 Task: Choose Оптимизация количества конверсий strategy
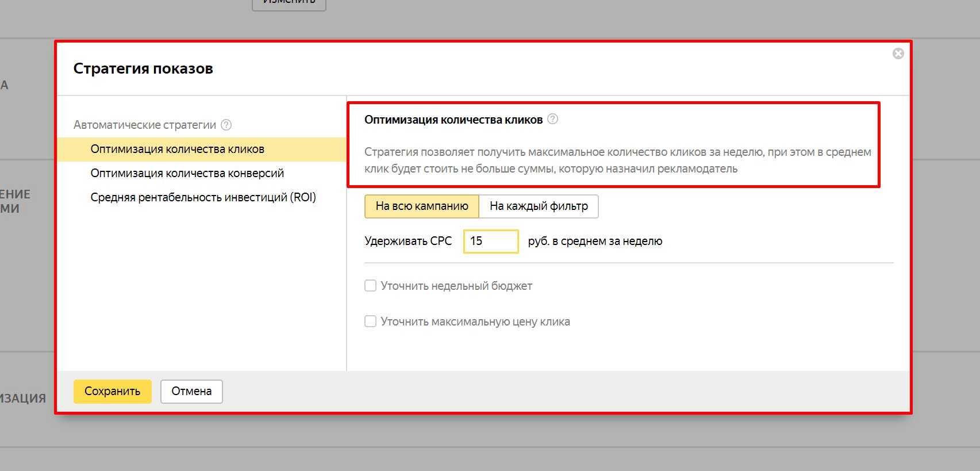187,173
